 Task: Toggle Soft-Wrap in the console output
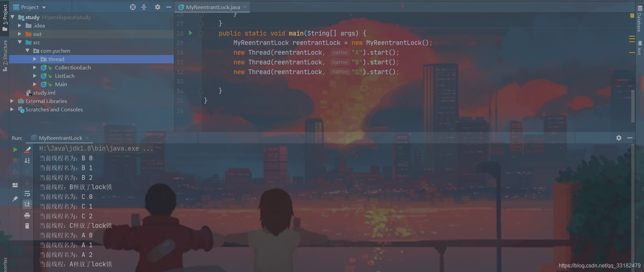point(28,194)
